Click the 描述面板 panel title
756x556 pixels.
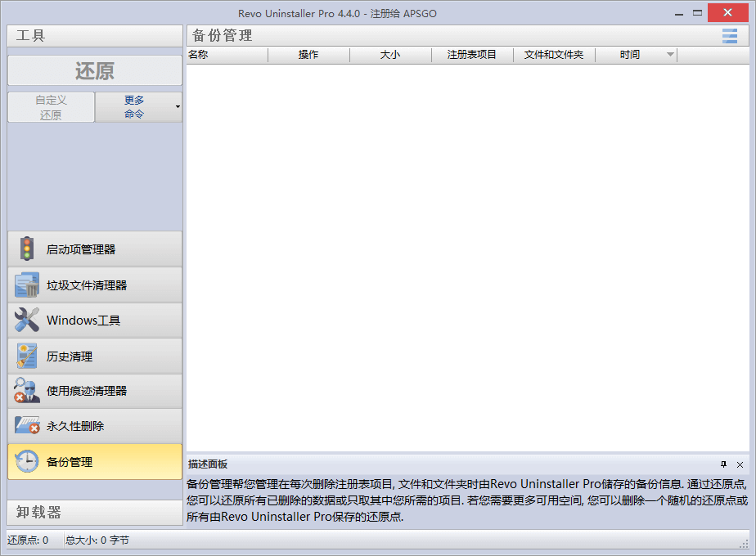(208, 464)
